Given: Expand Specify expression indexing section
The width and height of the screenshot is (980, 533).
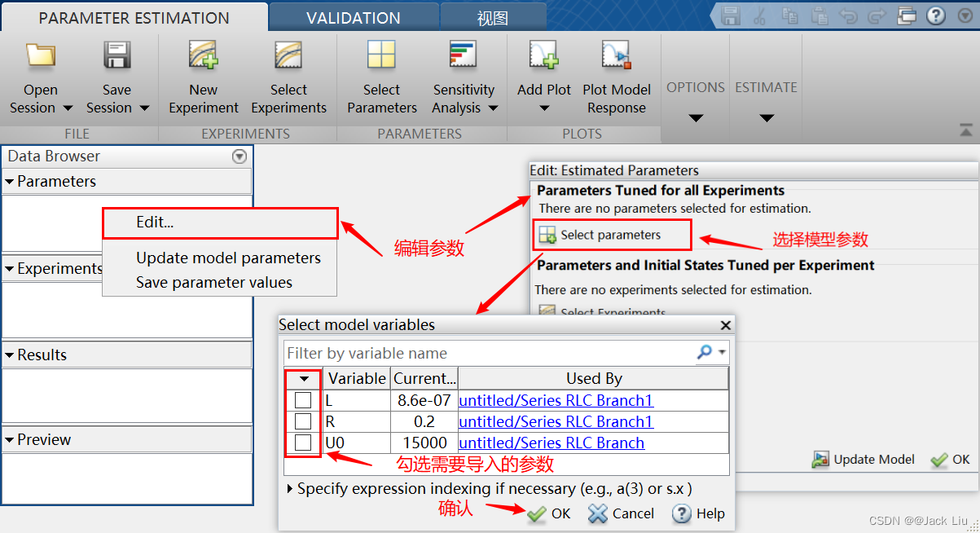Looking at the screenshot, I should (291, 489).
